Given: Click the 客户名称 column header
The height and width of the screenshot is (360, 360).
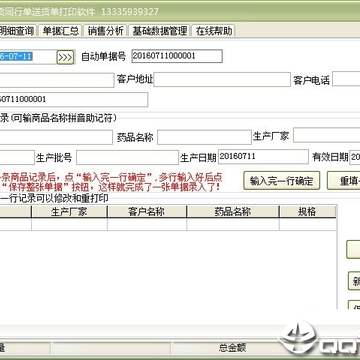Looking at the screenshot, I should click(147, 212).
